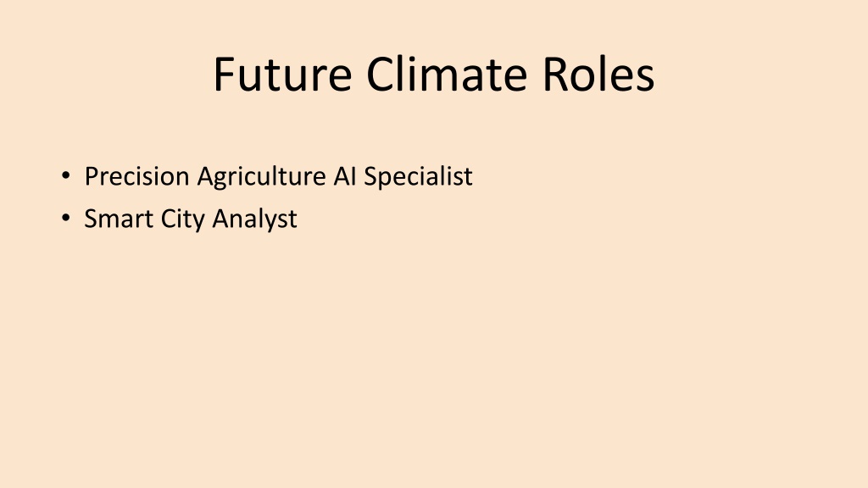This screenshot has width=868, height=488.
Task: Click the empty slide area below the bullets
Action: (x=434, y=356)
